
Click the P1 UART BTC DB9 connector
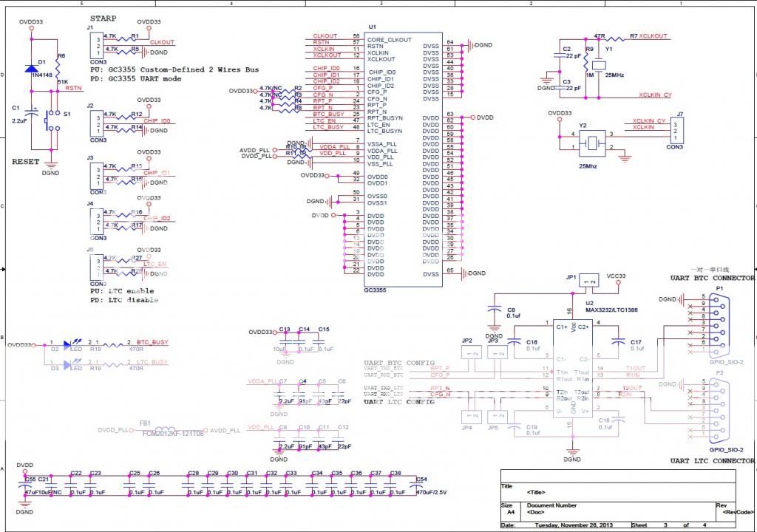tap(719, 324)
